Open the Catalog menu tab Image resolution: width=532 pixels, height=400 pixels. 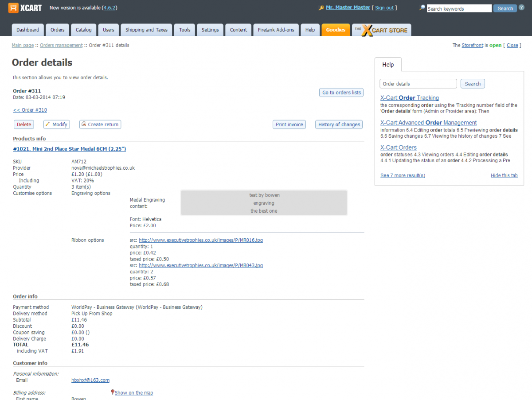click(83, 30)
